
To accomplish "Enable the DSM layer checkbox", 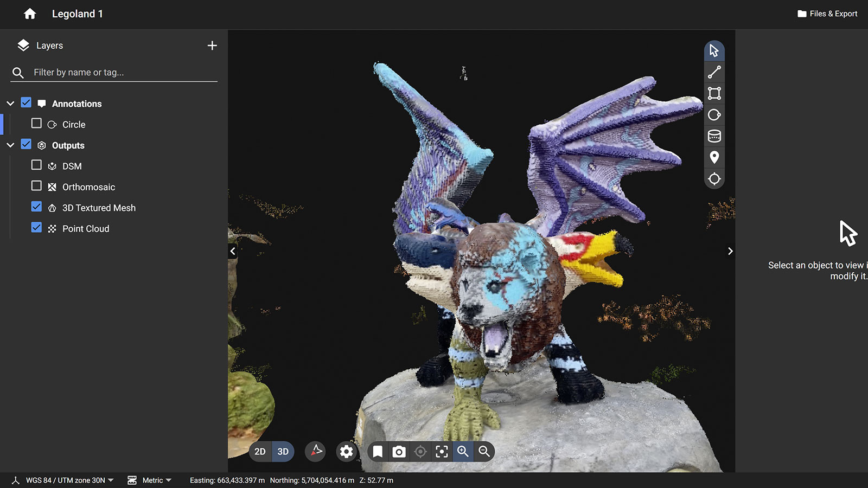I will click(36, 165).
